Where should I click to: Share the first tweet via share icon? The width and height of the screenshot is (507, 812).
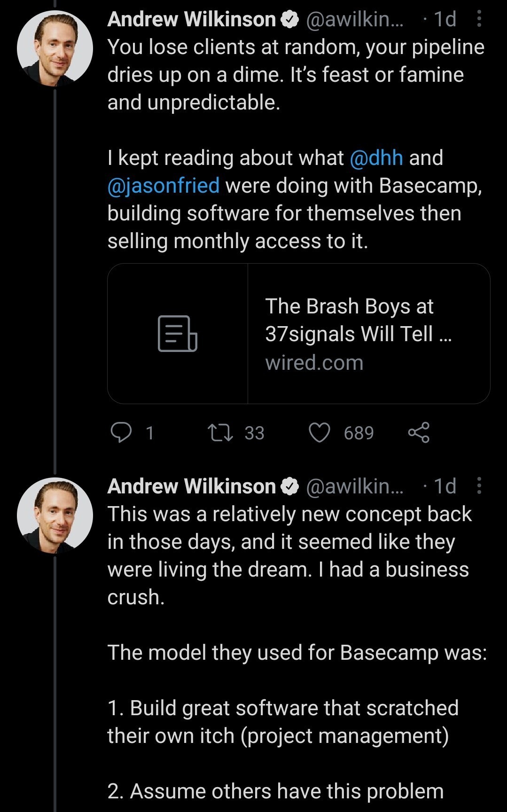pyautogui.click(x=419, y=433)
